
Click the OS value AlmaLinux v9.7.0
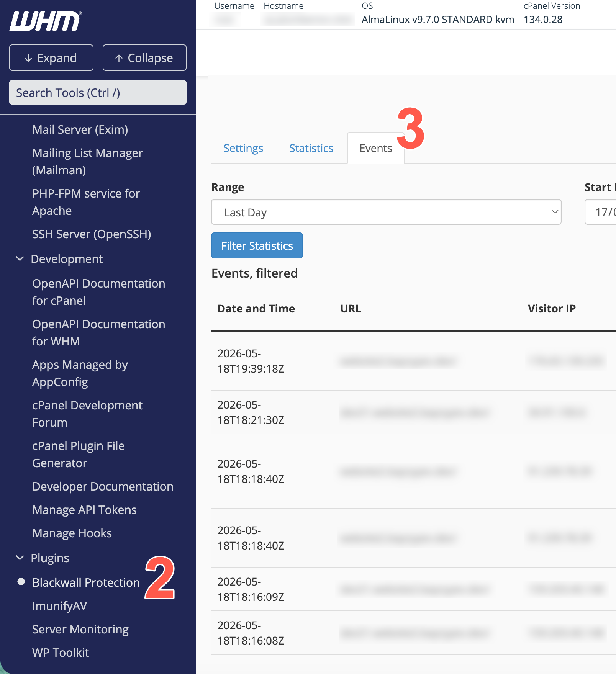click(438, 20)
